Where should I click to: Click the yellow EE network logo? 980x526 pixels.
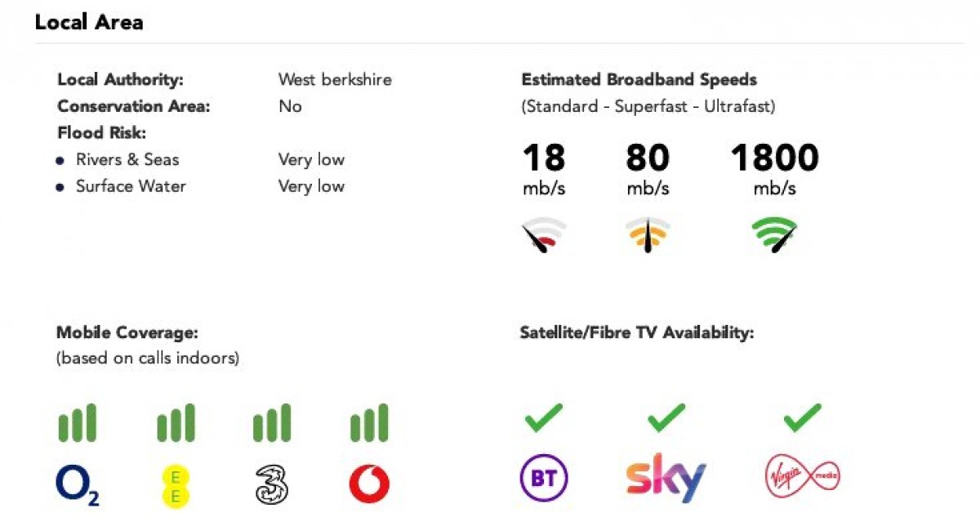click(x=174, y=484)
